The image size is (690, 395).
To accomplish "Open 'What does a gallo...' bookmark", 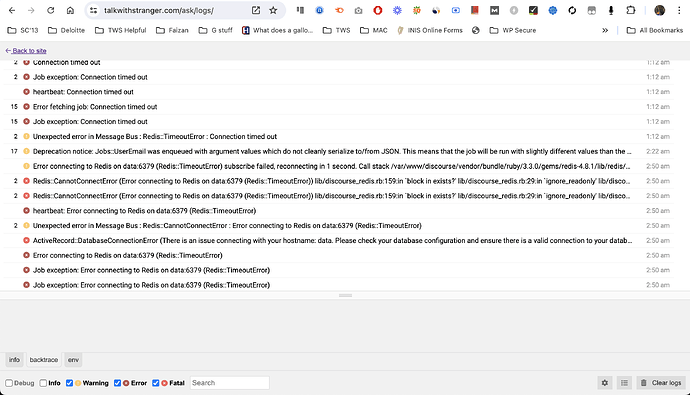I will coord(277,30).
